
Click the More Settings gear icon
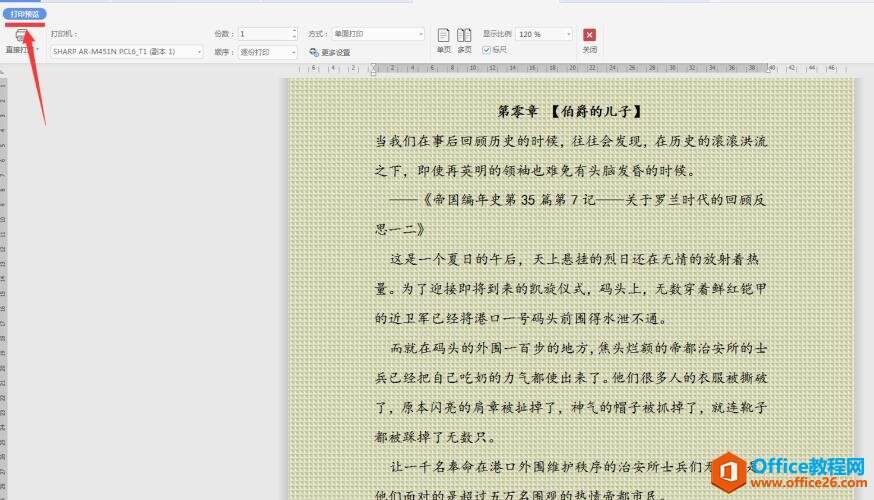[314, 52]
